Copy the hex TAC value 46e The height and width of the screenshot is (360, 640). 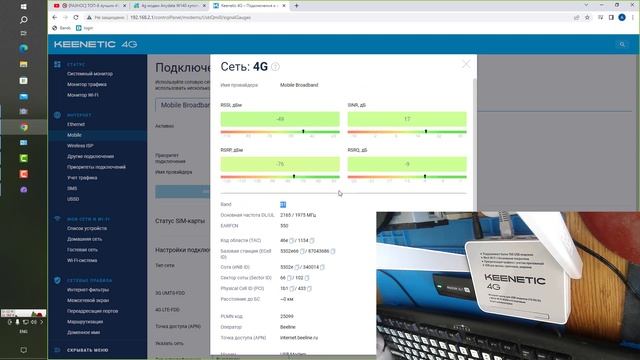(x=291, y=241)
